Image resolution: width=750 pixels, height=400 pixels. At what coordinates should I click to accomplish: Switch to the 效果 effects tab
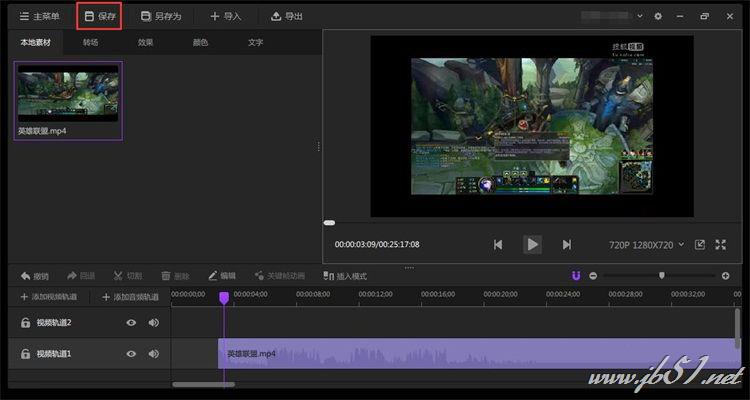pyautogui.click(x=145, y=43)
